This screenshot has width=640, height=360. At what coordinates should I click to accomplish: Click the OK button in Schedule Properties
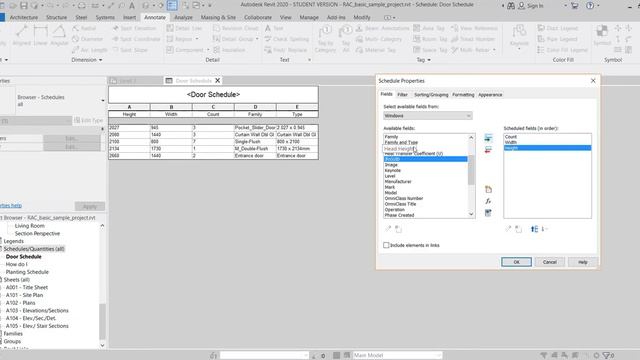pyautogui.click(x=516, y=262)
